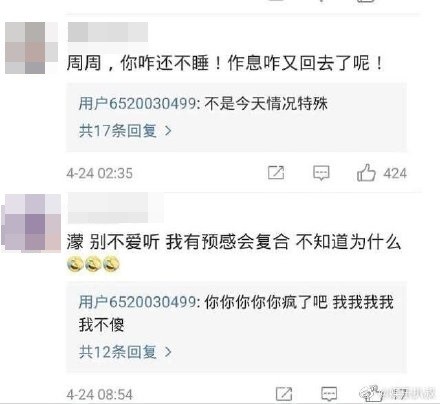Select comment text 我有预感会复合
Screen dimensions: 440x404
pos(227,242)
